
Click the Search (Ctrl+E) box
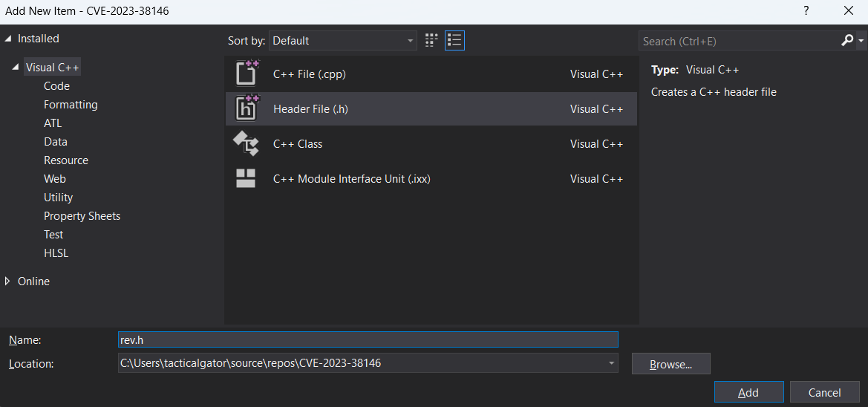coord(739,41)
